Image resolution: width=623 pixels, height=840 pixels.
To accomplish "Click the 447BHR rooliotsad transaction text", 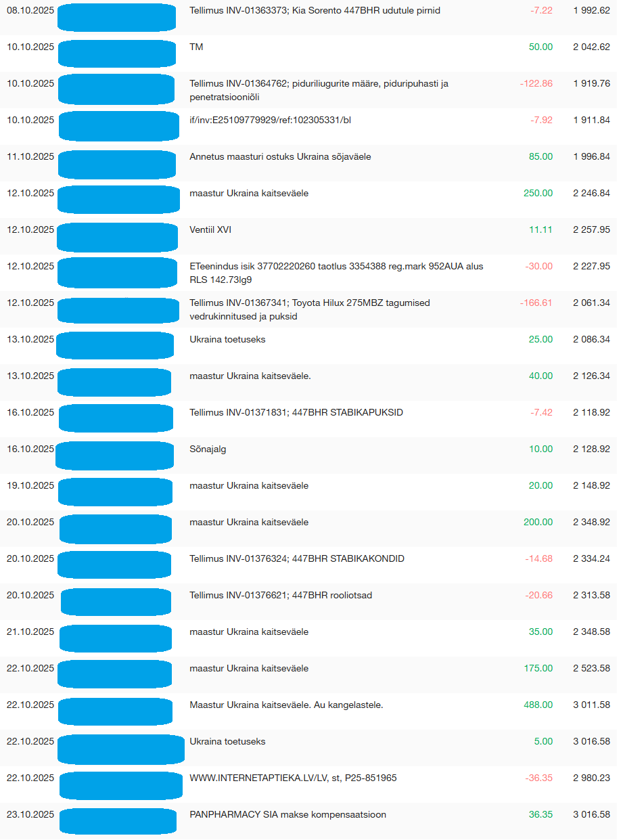I will coord(280,596).
